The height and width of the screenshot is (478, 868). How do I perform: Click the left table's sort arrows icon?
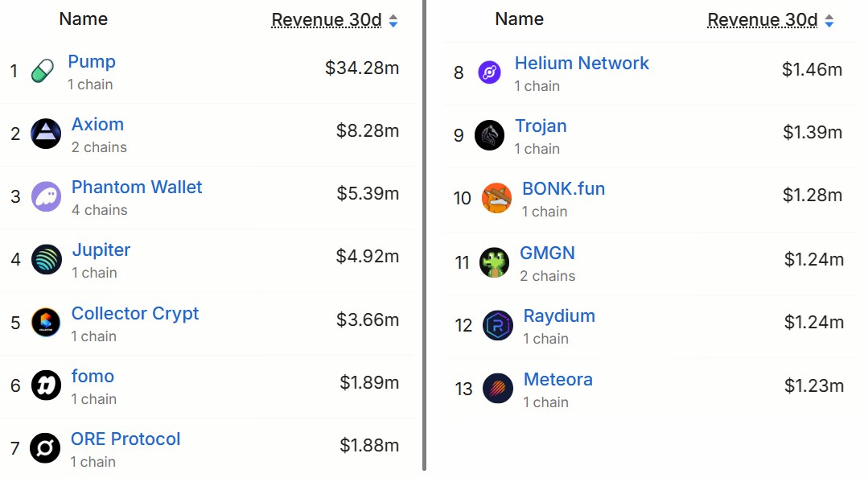click(393, 21)
